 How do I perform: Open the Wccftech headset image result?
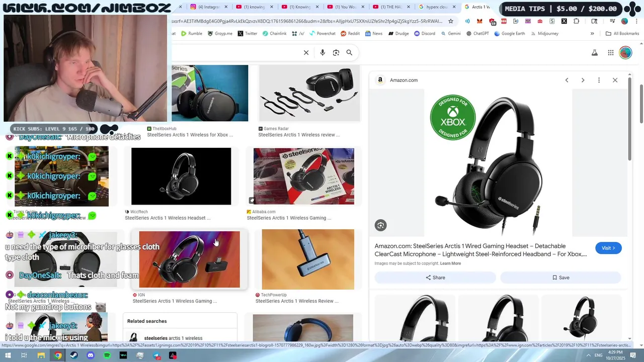pos(181,176)
